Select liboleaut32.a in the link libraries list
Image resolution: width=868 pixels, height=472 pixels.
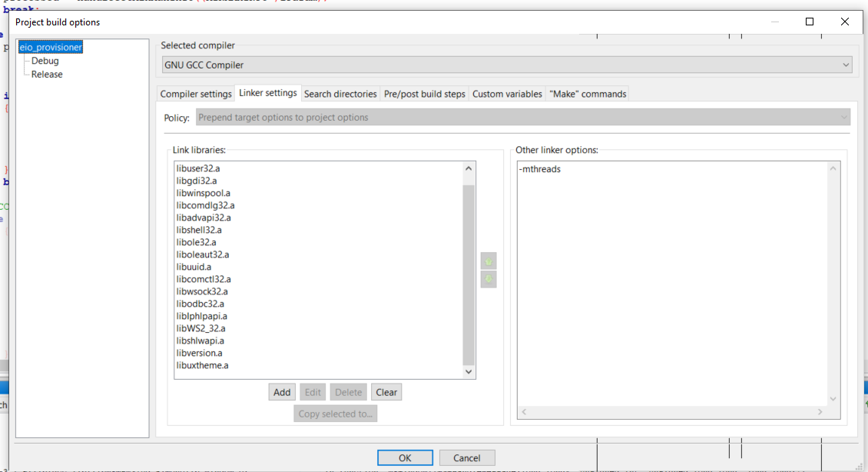click(x=204, y=254)
